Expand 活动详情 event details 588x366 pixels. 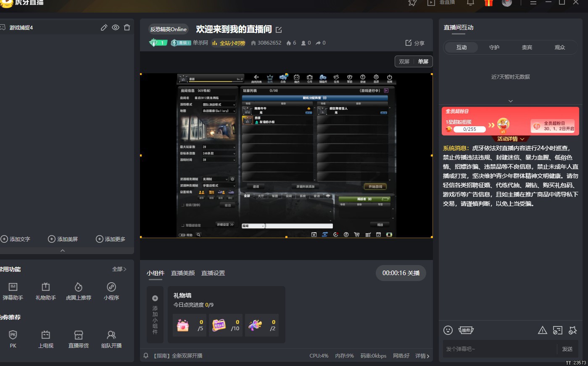[x=511, y=139]
